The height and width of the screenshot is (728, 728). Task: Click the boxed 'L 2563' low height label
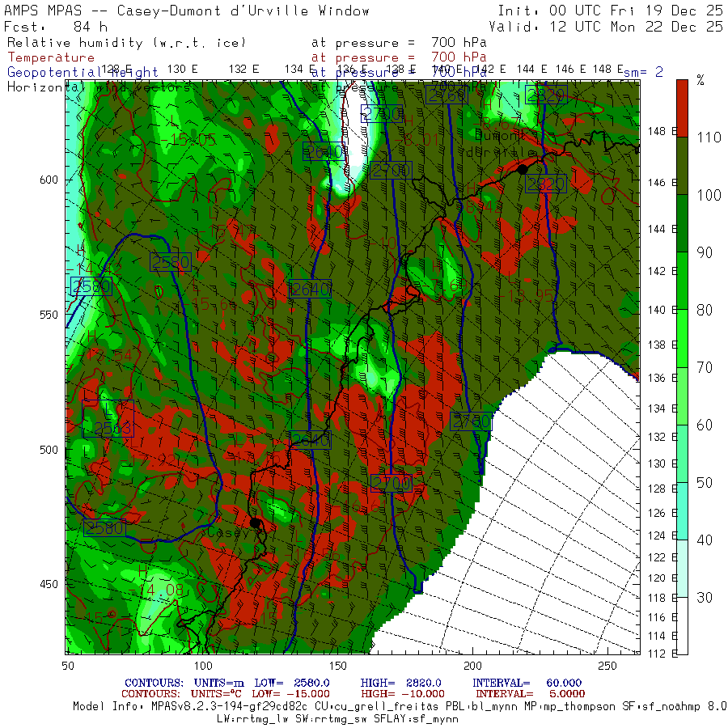tap(108, 418)
